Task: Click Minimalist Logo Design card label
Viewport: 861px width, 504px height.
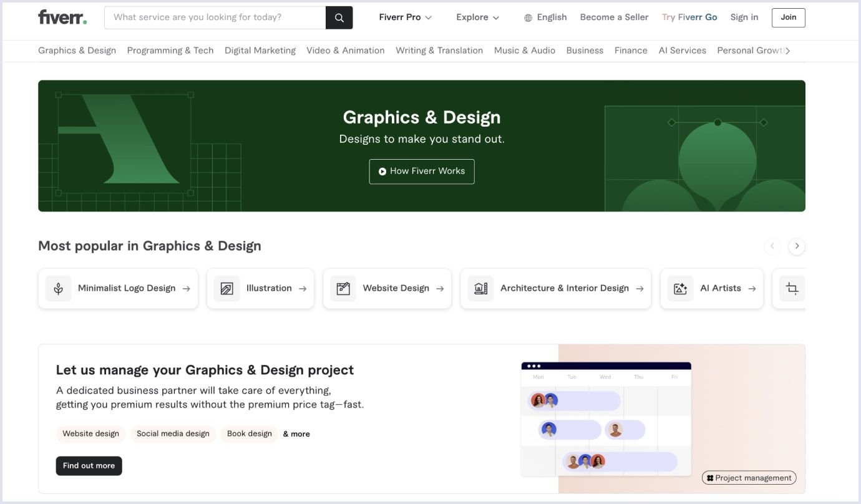Action: pyautogui.click(x=127, y=288)
